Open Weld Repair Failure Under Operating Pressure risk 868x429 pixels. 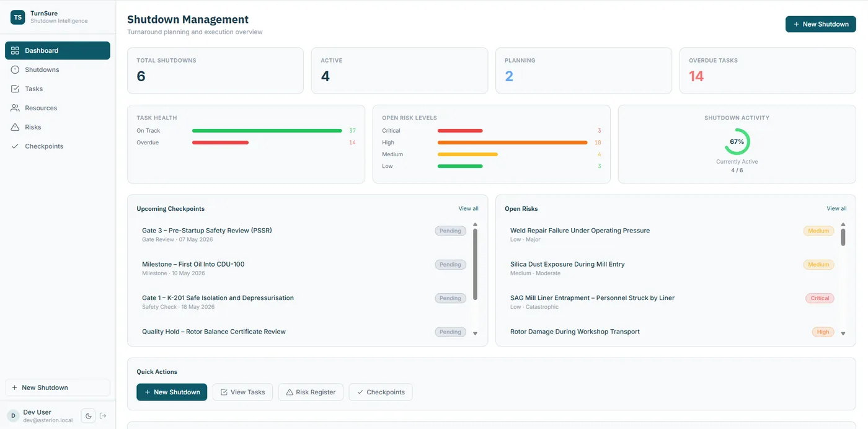pos(671,234)
